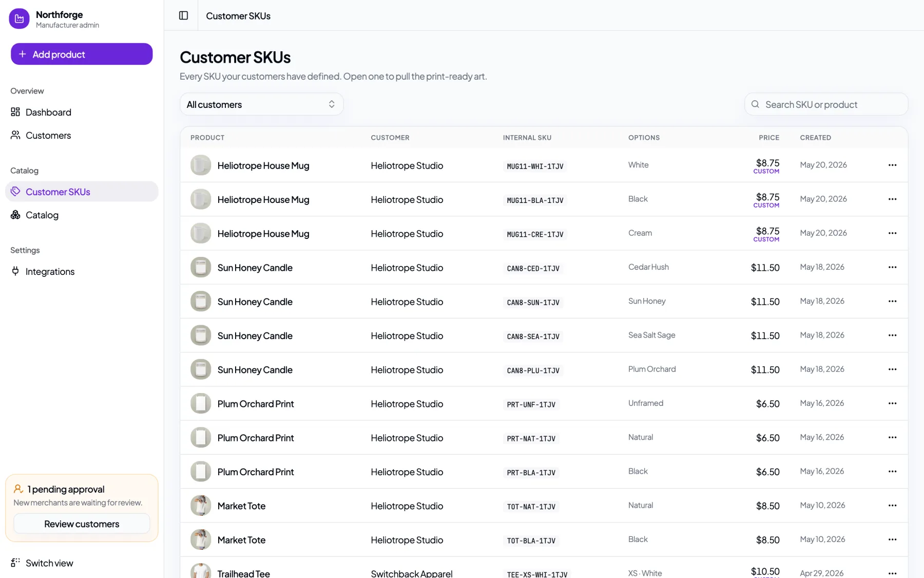Click the CREATED column header
The height and width of the screenshot is (578, 924).
[x=815, y=138]
